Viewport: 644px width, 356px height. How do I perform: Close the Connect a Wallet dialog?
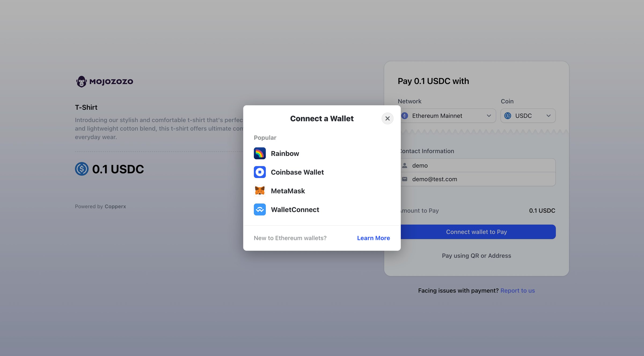pos(387,118)
